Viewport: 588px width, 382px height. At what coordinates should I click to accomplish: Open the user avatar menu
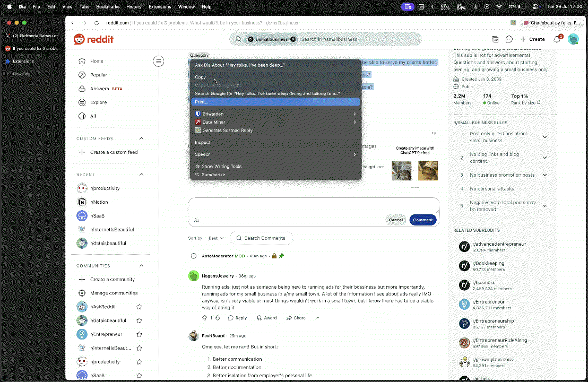click(573, 39)
